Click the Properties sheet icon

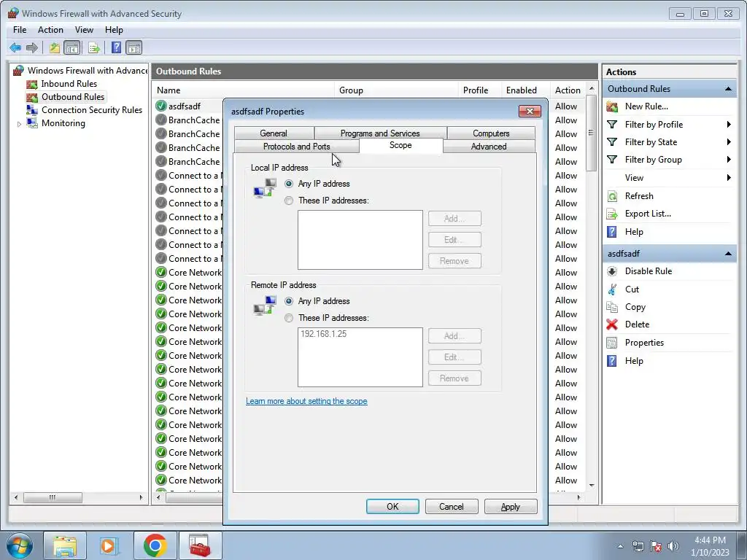pos(612,343)
